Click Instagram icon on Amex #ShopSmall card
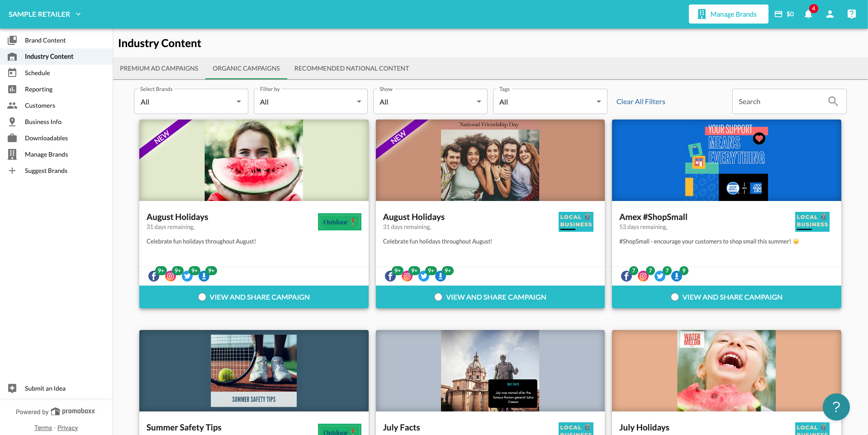 643,276
